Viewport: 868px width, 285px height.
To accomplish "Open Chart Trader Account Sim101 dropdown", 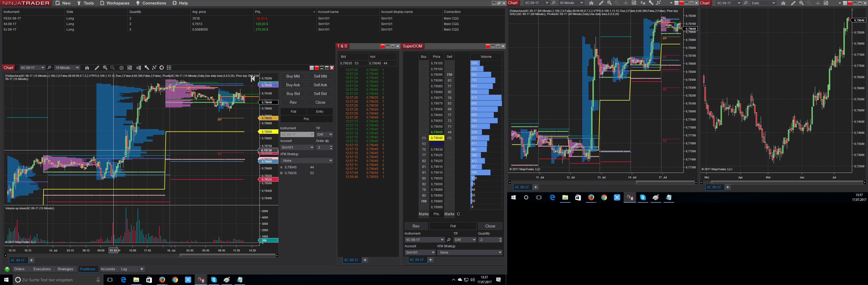I will click(x=297, y=147).
